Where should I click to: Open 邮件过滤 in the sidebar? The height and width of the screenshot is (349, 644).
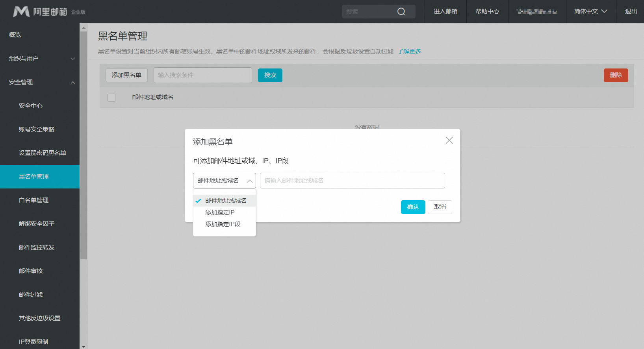coord(31,295)
